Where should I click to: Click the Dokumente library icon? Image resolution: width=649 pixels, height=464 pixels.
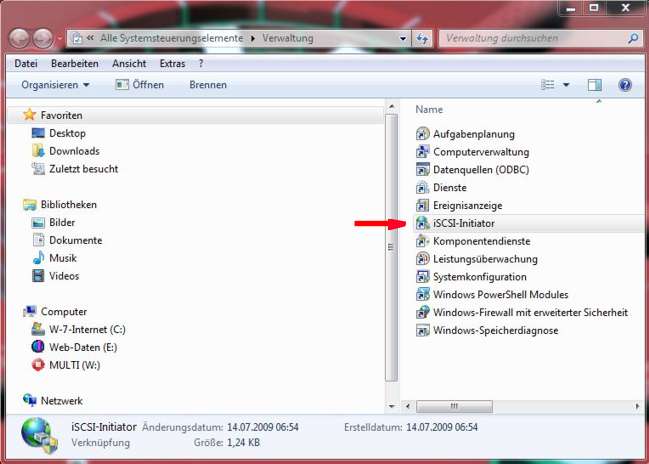tap(38, 240)
